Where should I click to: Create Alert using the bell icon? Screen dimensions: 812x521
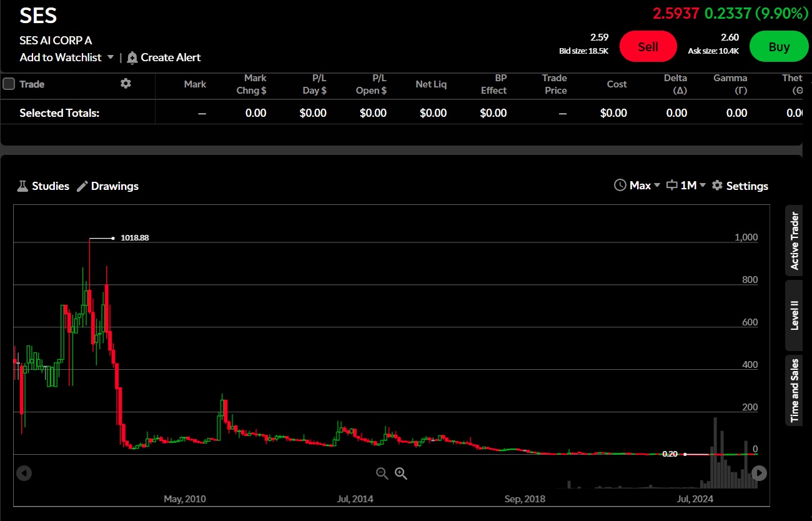(x=164, y=57)
